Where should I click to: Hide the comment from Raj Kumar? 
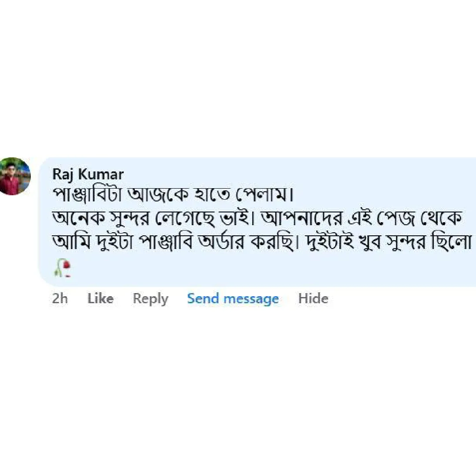pyautogui.click(x=313, y=299)
